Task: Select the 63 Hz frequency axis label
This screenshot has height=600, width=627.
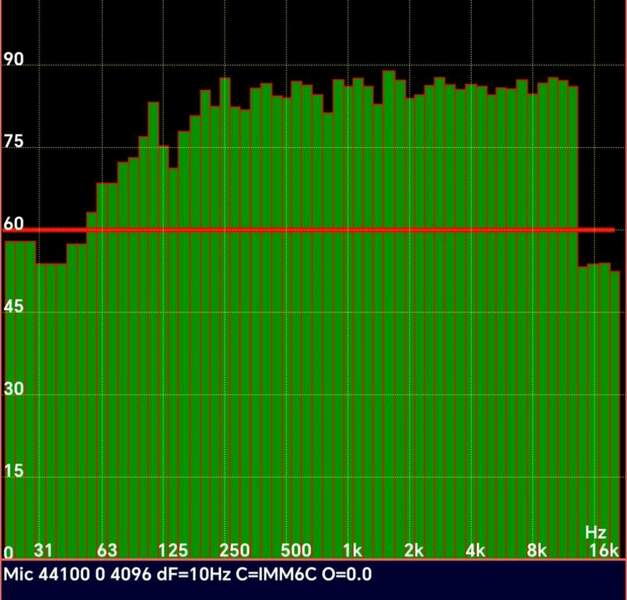Action: 106,551
